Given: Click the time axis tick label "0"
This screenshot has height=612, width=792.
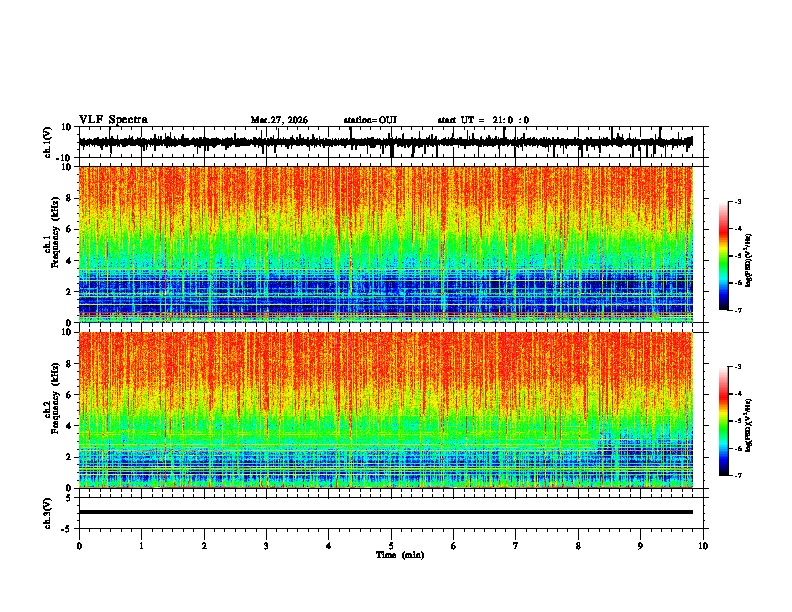Looking at the screenshot, I should pos(79,546).
